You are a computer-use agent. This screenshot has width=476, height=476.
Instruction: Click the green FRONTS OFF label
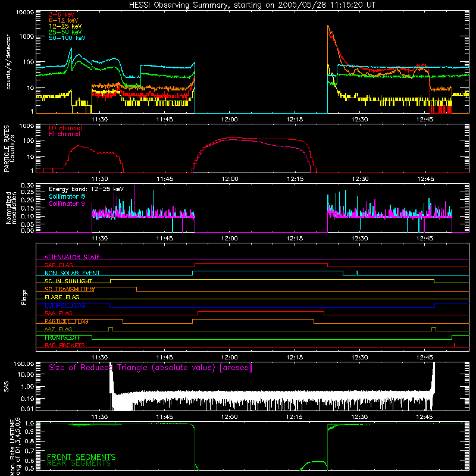point(62,337)
